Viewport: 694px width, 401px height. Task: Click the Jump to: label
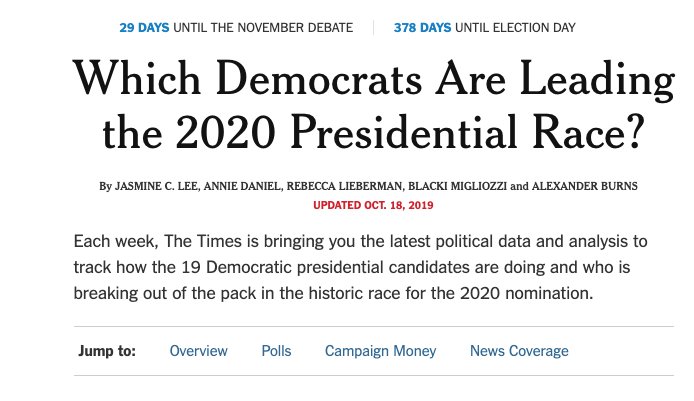107,351
